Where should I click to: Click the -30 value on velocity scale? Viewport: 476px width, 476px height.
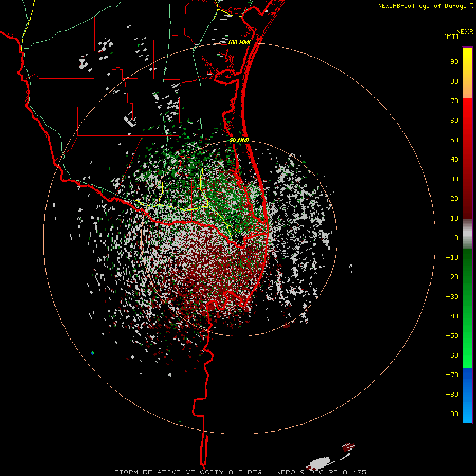click(452, 297)
